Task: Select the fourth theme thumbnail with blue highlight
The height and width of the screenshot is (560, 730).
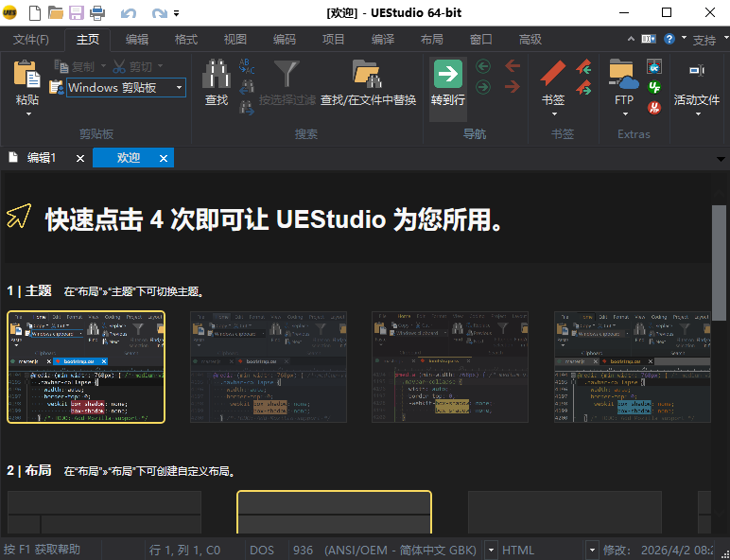Action: 633,367
